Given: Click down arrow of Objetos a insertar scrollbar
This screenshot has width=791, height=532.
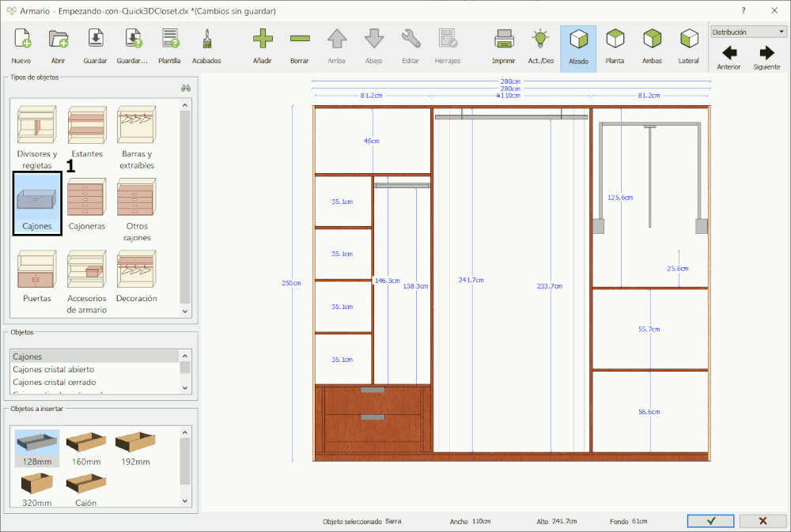Looking at the screenshot, I should pos(185,500).
